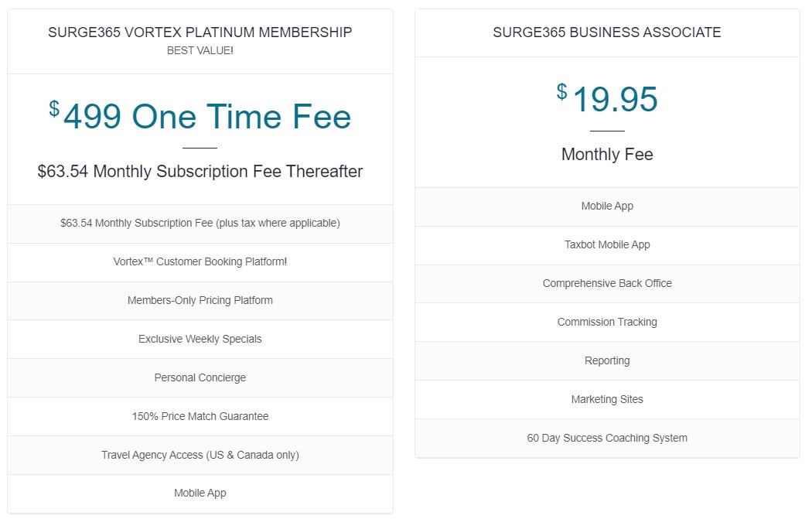The width and height of the screenshot is (812, 519).
Task: Click the Members-Only Pricing Platform row
Action: [x=200, y=300]
